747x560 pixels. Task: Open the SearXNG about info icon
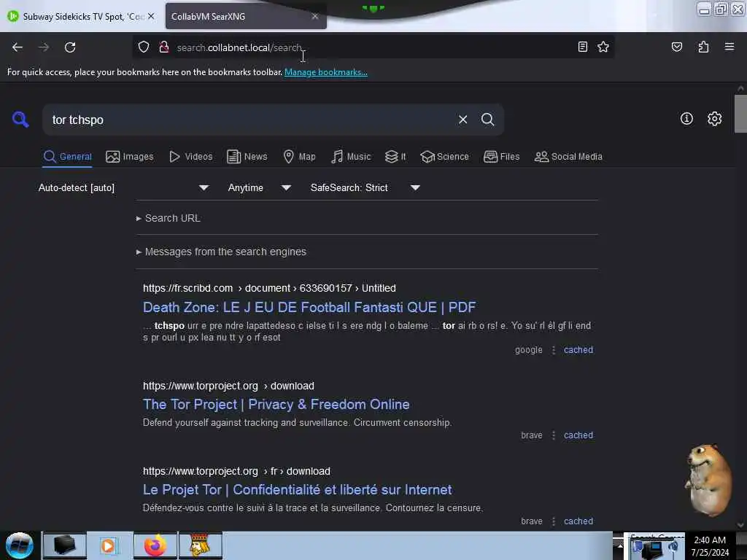pyautogui.click(x=686, y=119)
